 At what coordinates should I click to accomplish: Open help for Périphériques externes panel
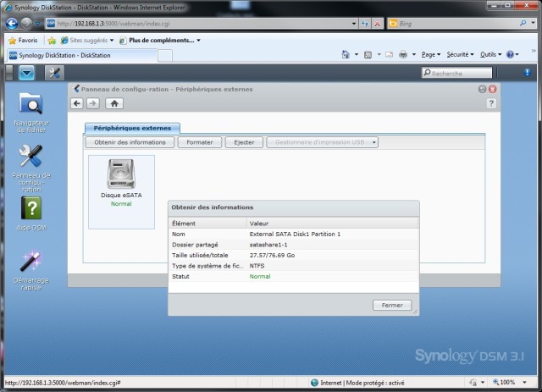coord(491,103)
